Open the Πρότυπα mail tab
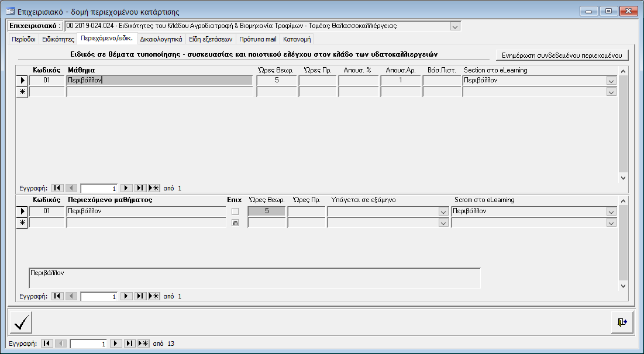644x354 pixels. (258, 39)
